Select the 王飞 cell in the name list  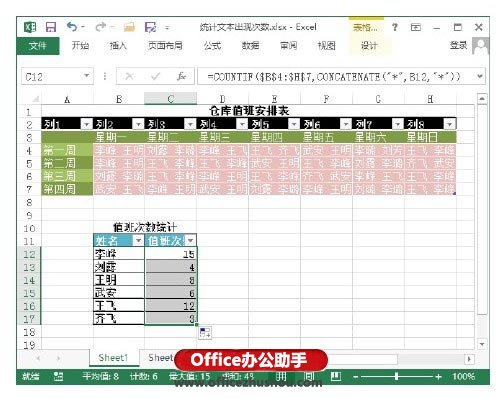(x=119, y=306)
